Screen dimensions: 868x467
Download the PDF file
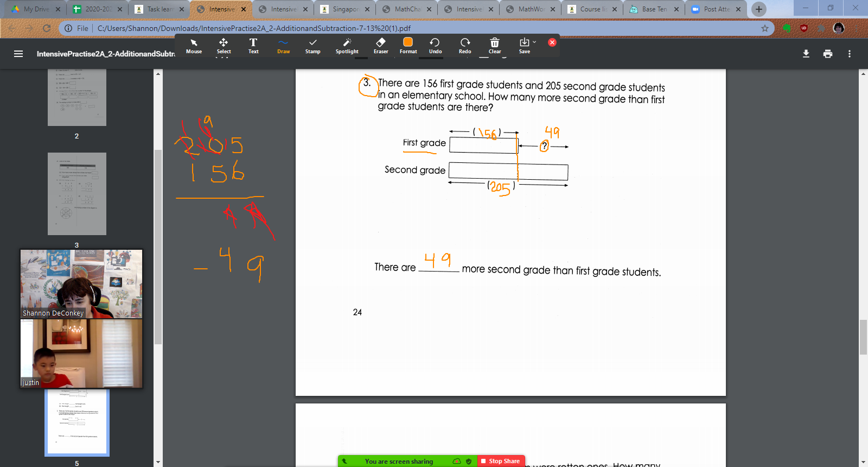(x=806, y=54)
